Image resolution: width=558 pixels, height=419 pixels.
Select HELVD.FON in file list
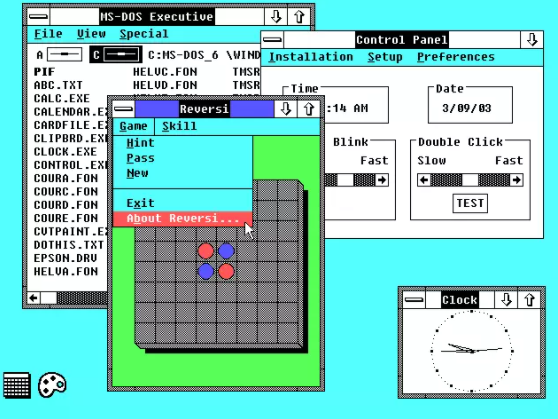coord(165,85)
